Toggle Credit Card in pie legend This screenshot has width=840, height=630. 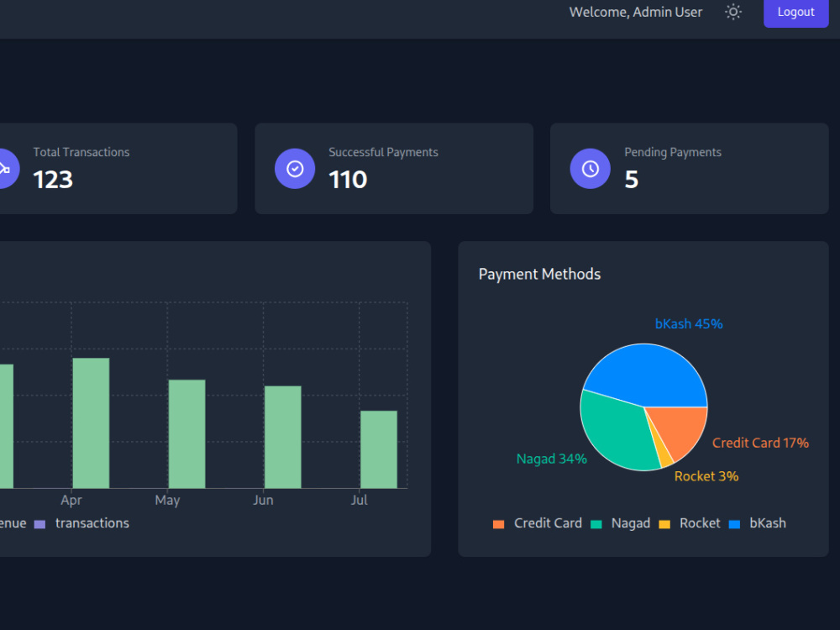click(538, 523)
